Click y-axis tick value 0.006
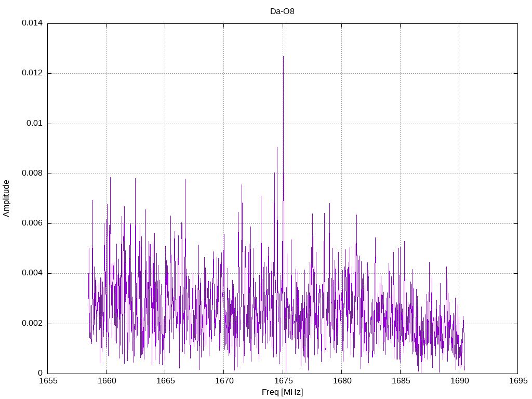The width and height of the screenshot is (532, 399). [32, 223]
